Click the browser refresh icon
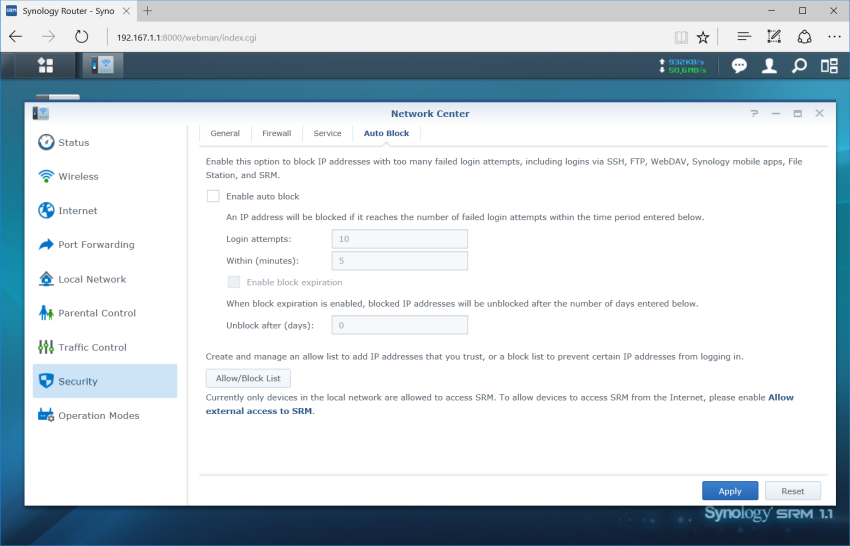This screenshot has width=850, height=546. [81, 37]
